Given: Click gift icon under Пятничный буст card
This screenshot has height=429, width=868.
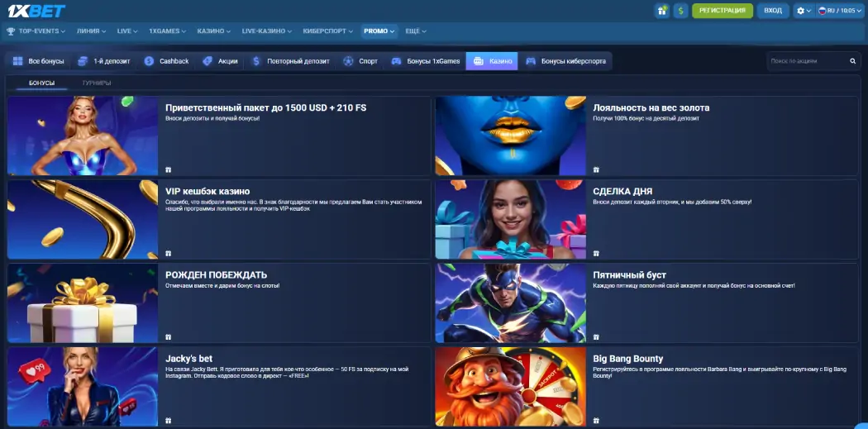Looking at the screenshot, I should 596,337.
